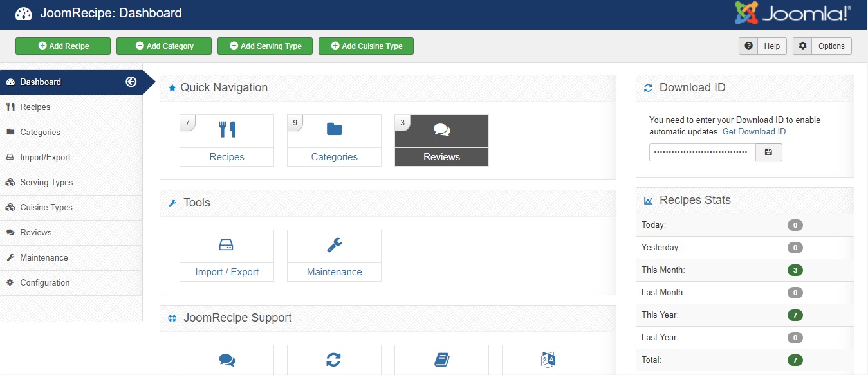The width and height of the screenshot is (868, 375).
Task: Click the Maintenance tools link
Action: (334, 272)
